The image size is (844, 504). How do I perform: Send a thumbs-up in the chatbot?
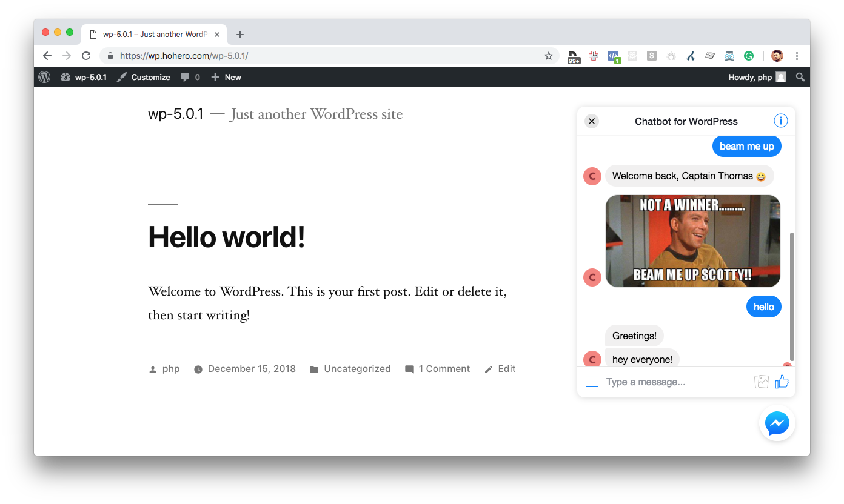click(x=782, y=382)
